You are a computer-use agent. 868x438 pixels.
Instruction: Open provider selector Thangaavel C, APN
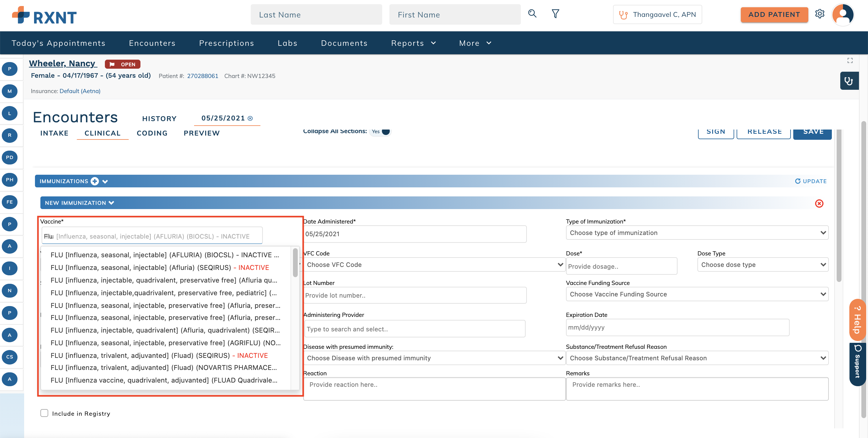coord(657,14)
